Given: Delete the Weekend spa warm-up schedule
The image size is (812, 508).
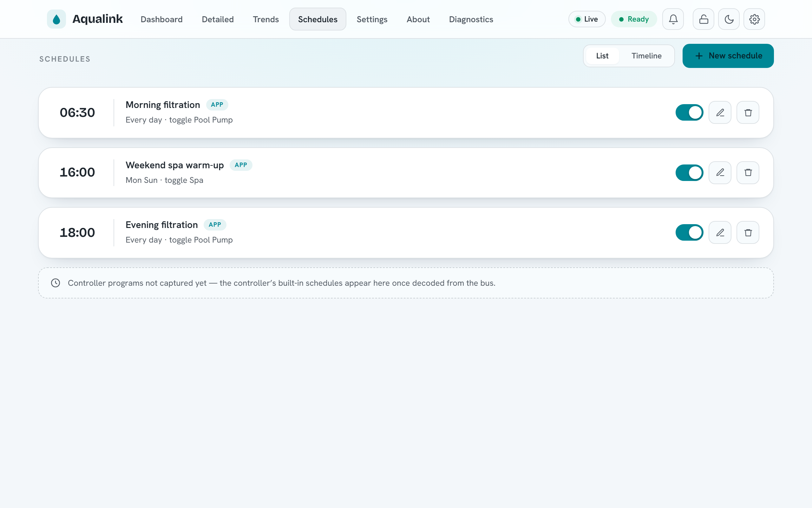Looking at the screenshot, I should (x=748, y=173).
